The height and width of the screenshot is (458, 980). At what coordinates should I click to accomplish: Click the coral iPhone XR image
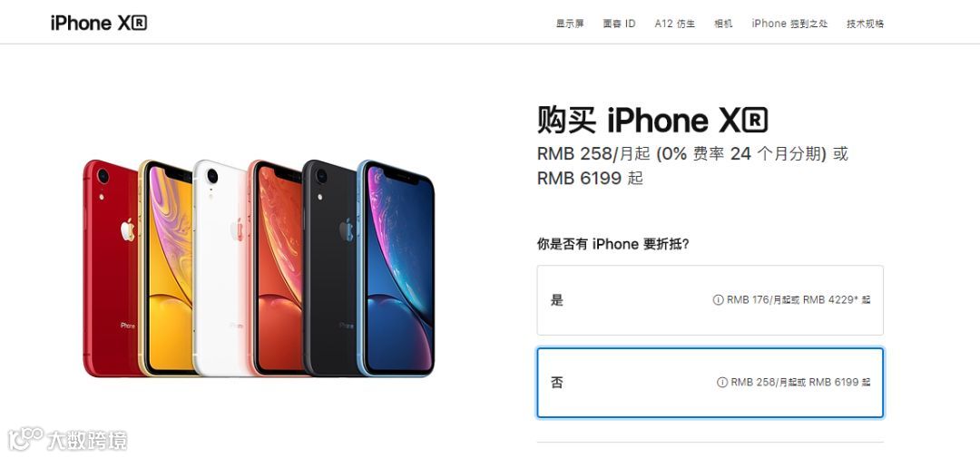point(275,268)
